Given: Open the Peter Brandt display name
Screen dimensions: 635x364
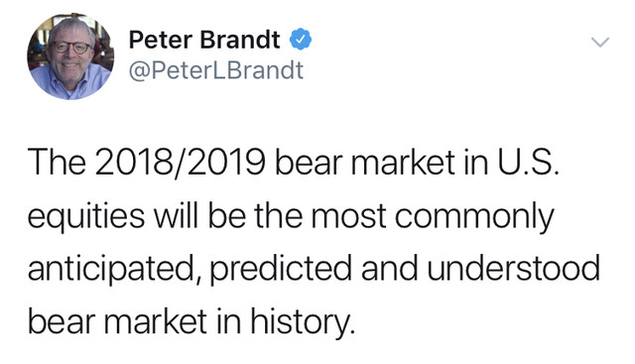Looking at the screenshot, I should point(204,40).
